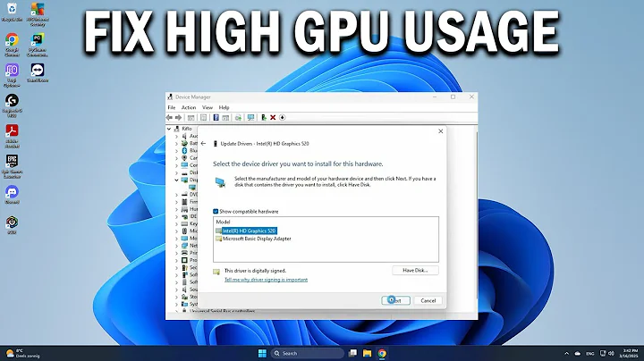
Task: Collapse the Display adapters node
Action: (x=176, y=180)
